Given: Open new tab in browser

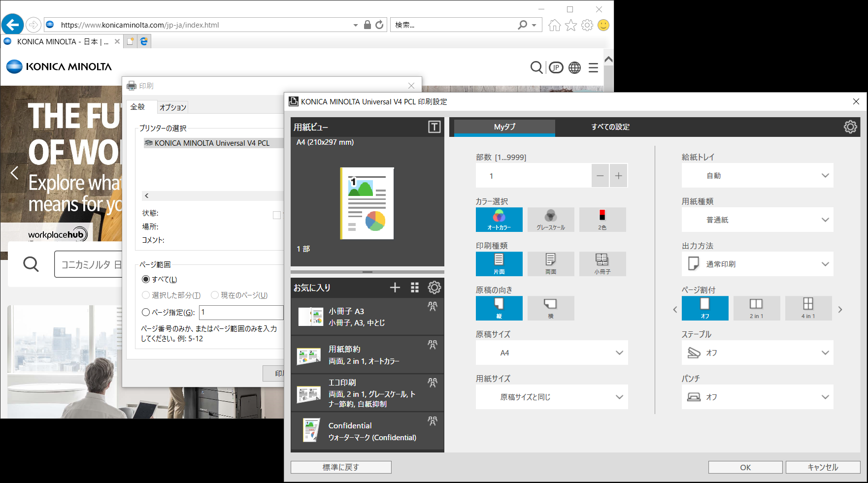Looking at the screenshot, I should (130, 41).
